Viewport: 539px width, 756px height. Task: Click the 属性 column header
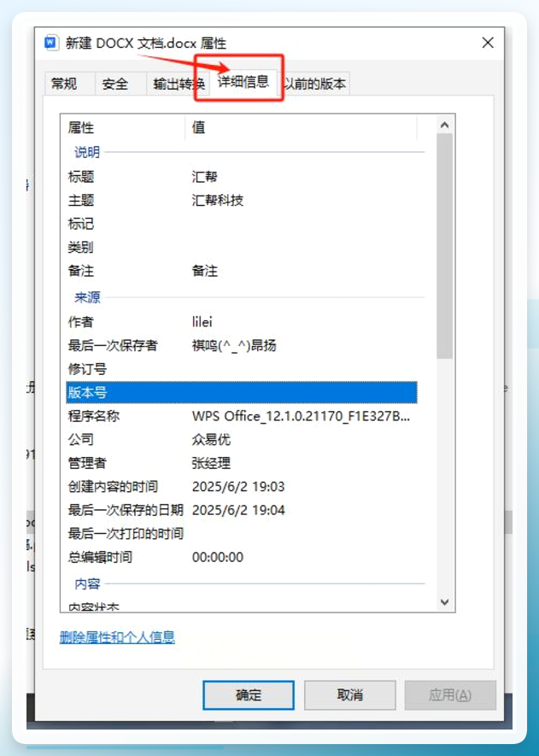[x=123, y=127]
